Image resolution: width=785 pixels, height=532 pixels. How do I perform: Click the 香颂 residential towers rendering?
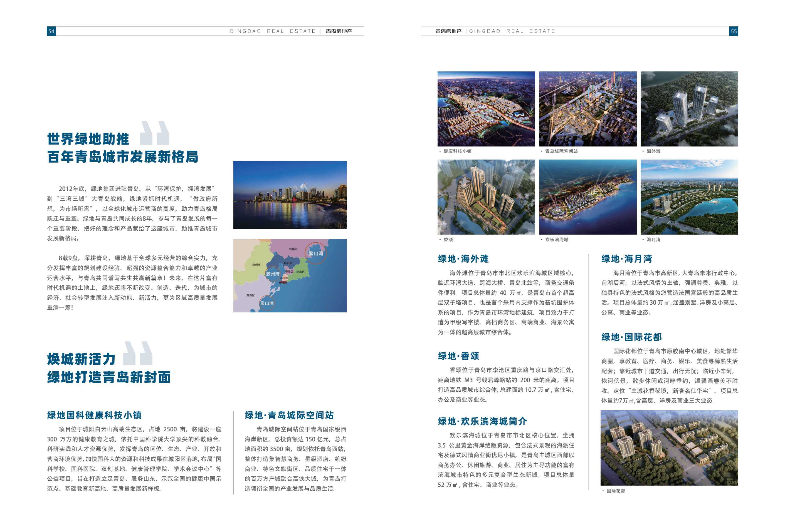(x=486, y=197)
